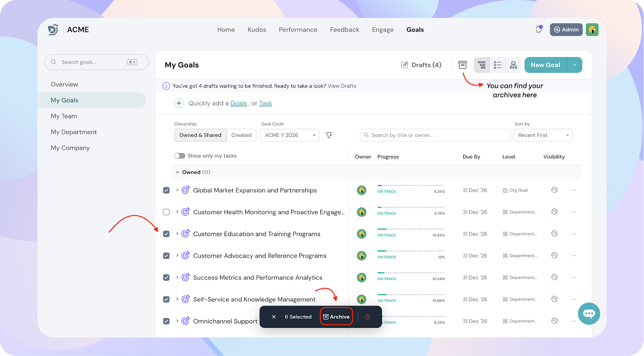Viewport: 644px width, 356px height.
Task: Expand Success Metrics and Performance Analytics goal
Action: pyautogui.click(x=177, y=277)
